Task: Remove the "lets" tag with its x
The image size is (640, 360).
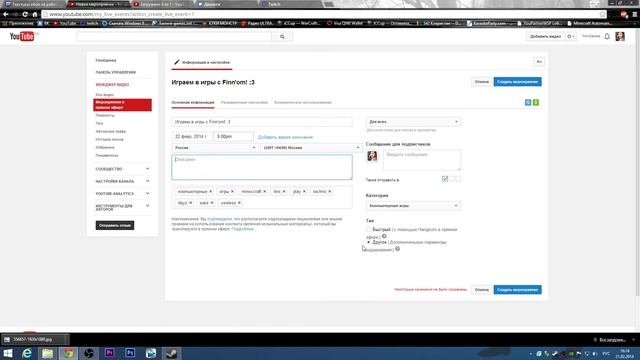Action: [x=284, y=191]
